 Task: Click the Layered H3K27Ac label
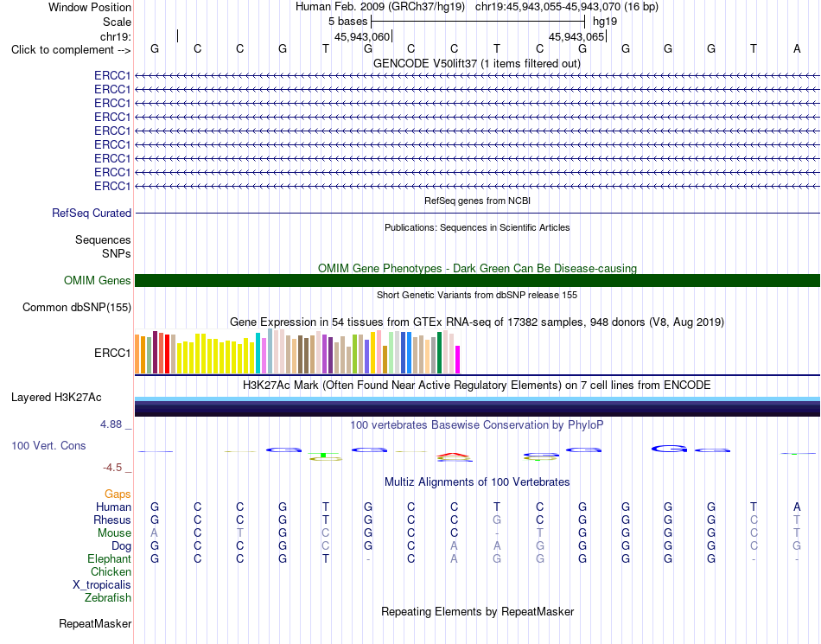click(56, 398)
